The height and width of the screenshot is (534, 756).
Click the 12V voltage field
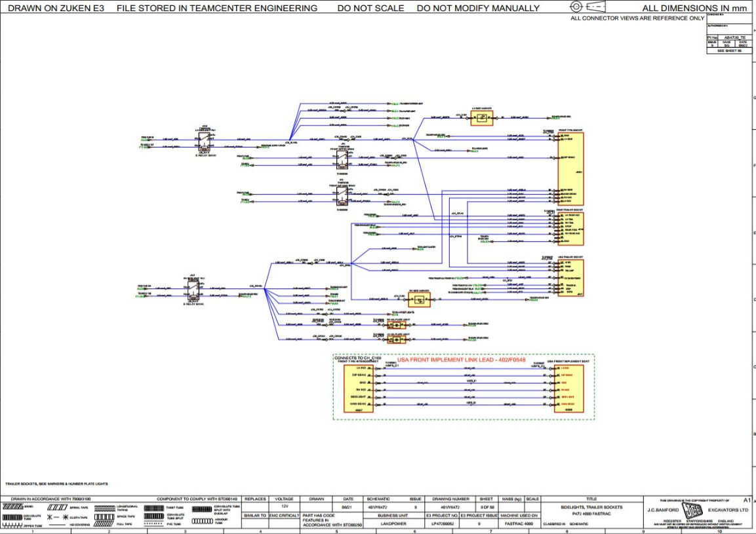285,506
